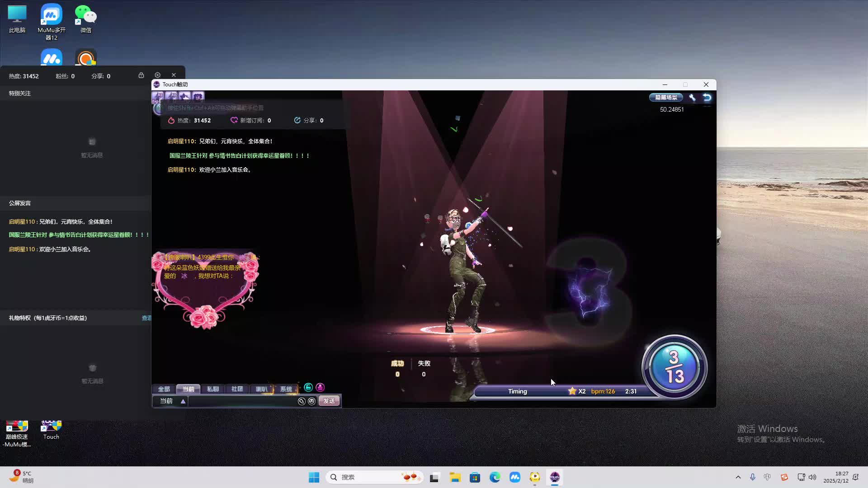Toggle the 隐藏场景 hide scene button
868x488 pixels.
coord(666,97)
